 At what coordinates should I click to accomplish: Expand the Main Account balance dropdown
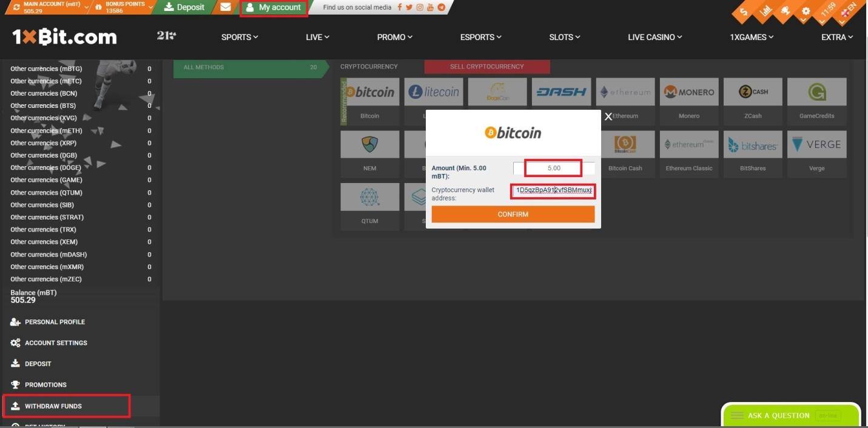click(x=87, y=8)
